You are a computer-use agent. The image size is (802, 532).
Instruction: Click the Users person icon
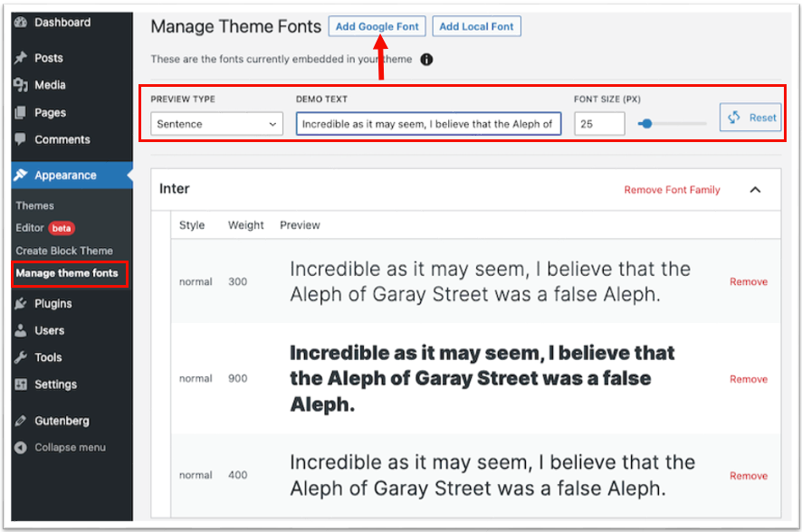tap(21, 330)
